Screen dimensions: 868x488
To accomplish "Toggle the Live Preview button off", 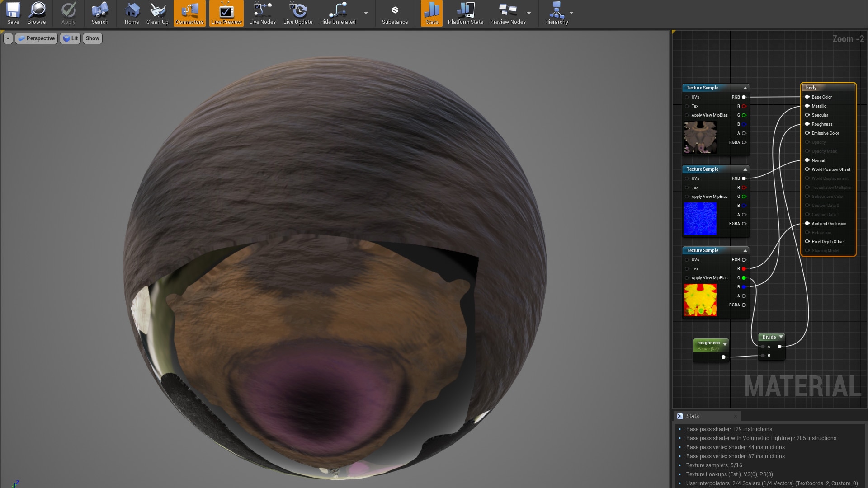I will click(226, 13).
